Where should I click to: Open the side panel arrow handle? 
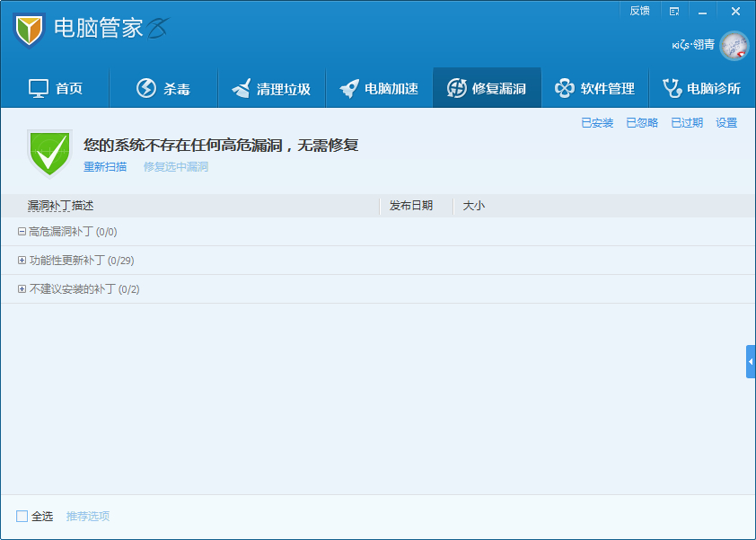tap(751, 361)
